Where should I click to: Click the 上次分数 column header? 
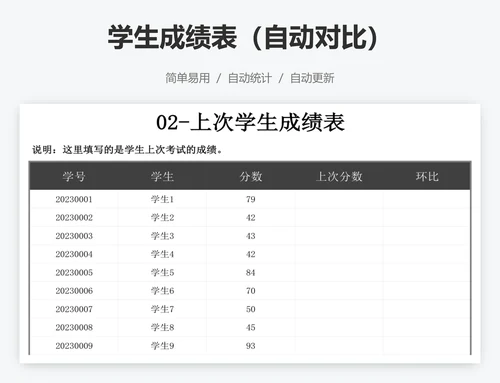(x=339, y=176)
